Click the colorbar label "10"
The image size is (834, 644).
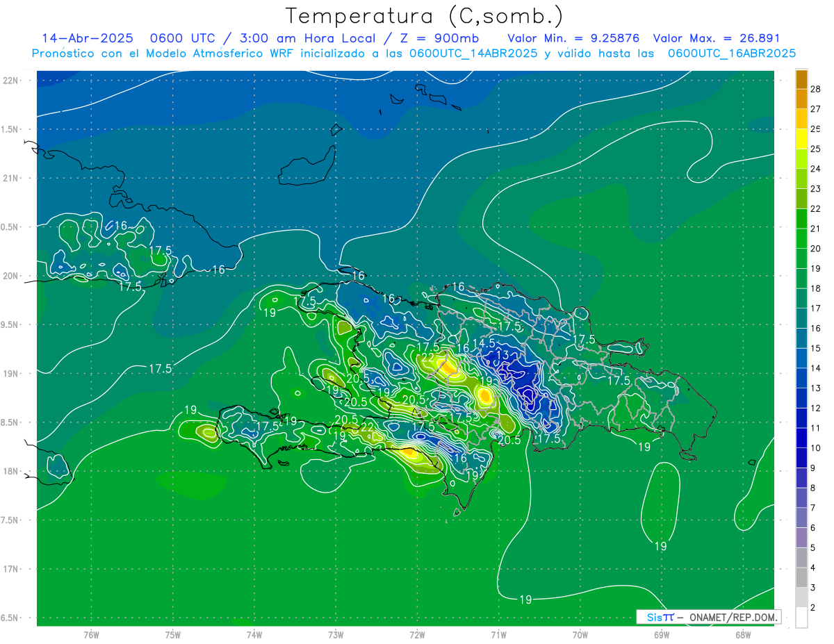816,448
